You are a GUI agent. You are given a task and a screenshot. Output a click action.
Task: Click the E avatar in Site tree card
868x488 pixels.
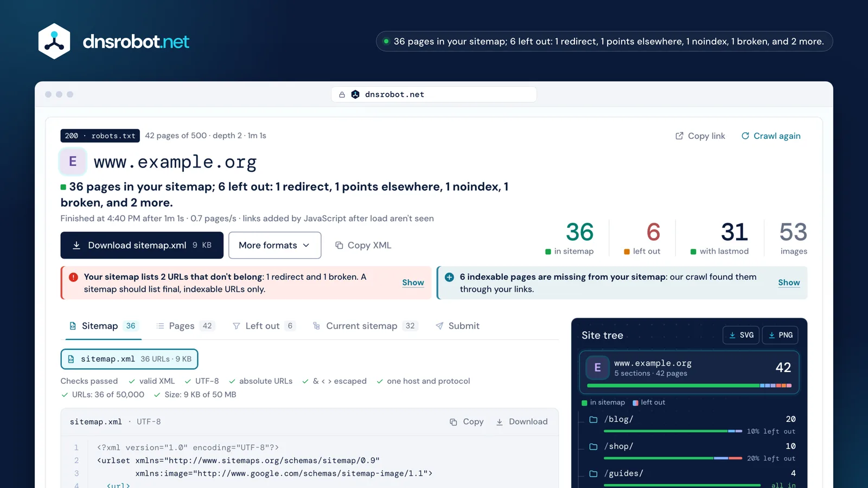point(597,368)
